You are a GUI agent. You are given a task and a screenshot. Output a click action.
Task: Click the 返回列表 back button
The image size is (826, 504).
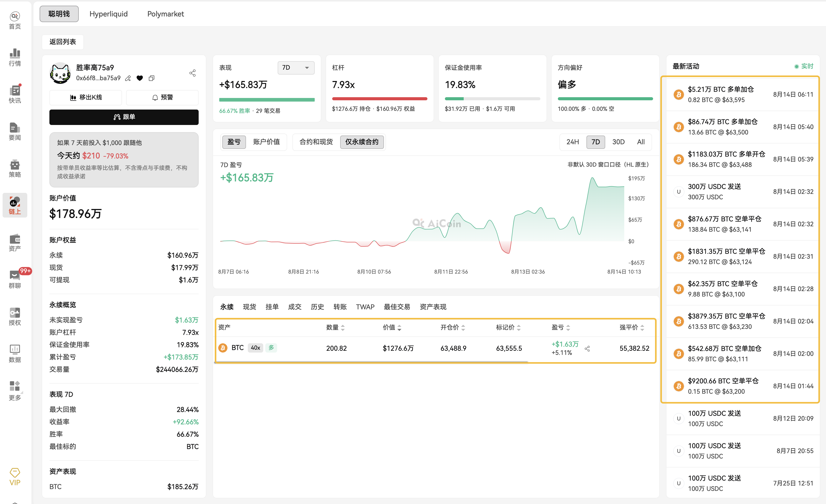(x=63, y=42)
